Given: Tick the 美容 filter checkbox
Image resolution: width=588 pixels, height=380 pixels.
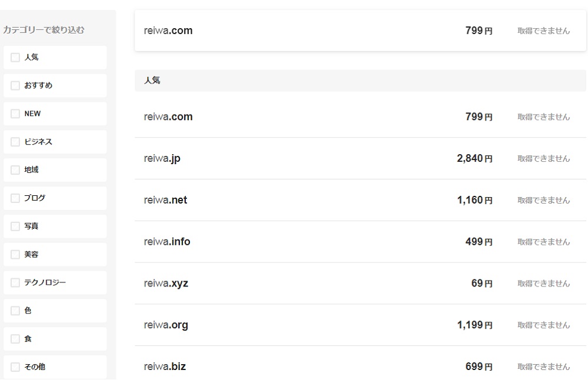Looking at the screenshot, I should click(15, 255).
